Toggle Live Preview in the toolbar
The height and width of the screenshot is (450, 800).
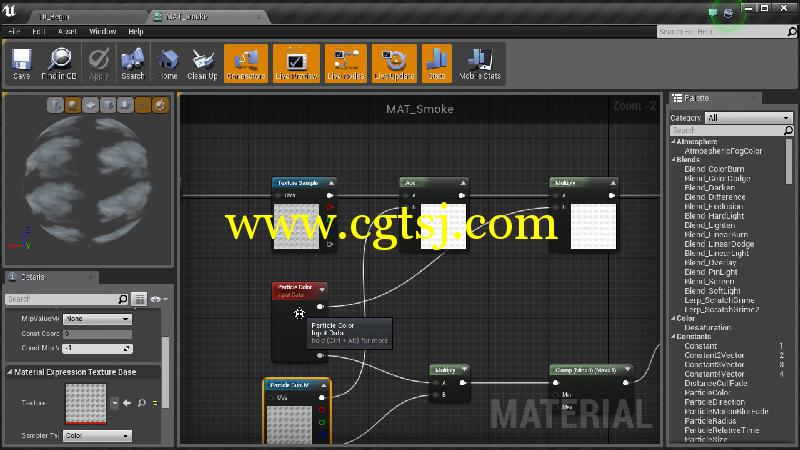(x=296, y=64)
